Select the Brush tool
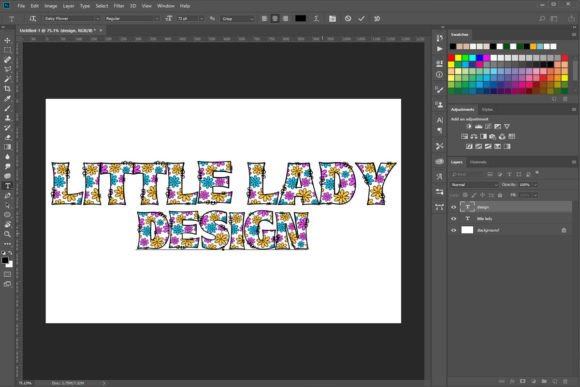 point(7,108)
